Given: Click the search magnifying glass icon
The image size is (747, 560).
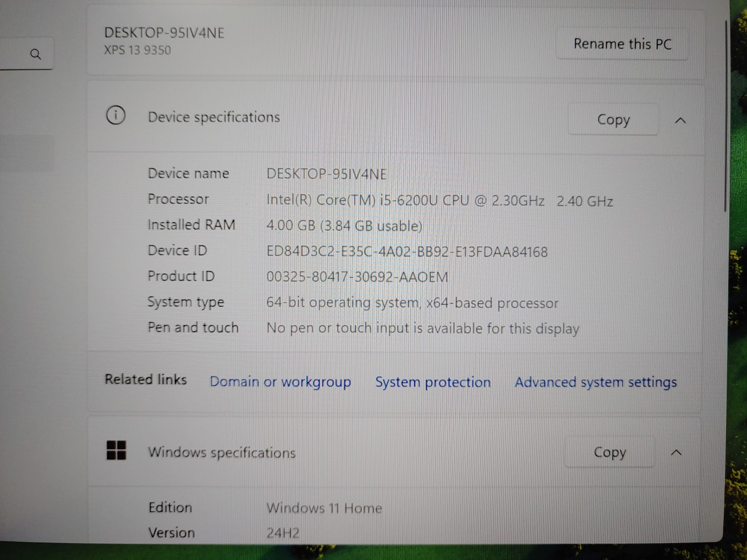Looking at the screenshot, I should pos(36,54).
